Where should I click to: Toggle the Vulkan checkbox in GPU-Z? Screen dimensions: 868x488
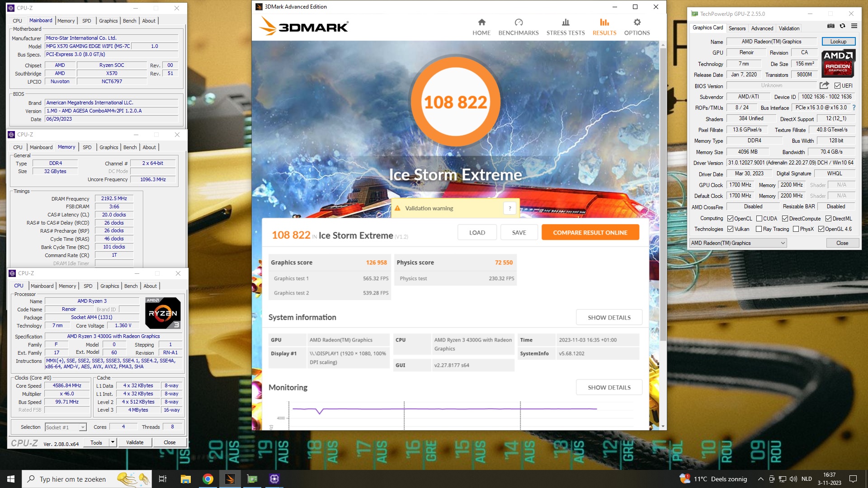coord(730,229)
